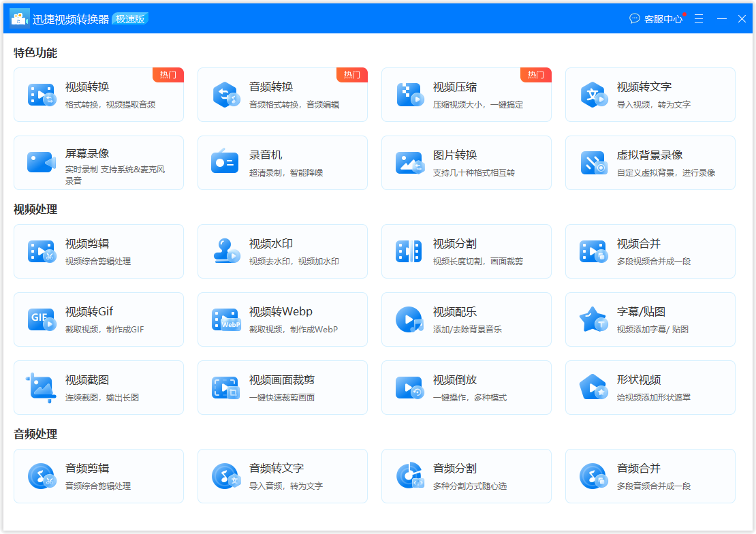Screen dimensions: 756x534
Task: Open the 视频分割 video splitter
Action: tap(466, 251)
